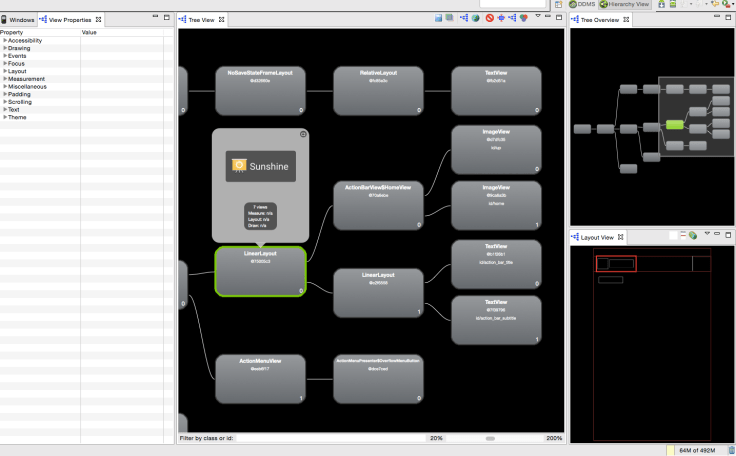The width and height of the screenshot is (736, 456).
Task: Expand the Layout property category
Action: pyautogui.click(x=5, y=71)
